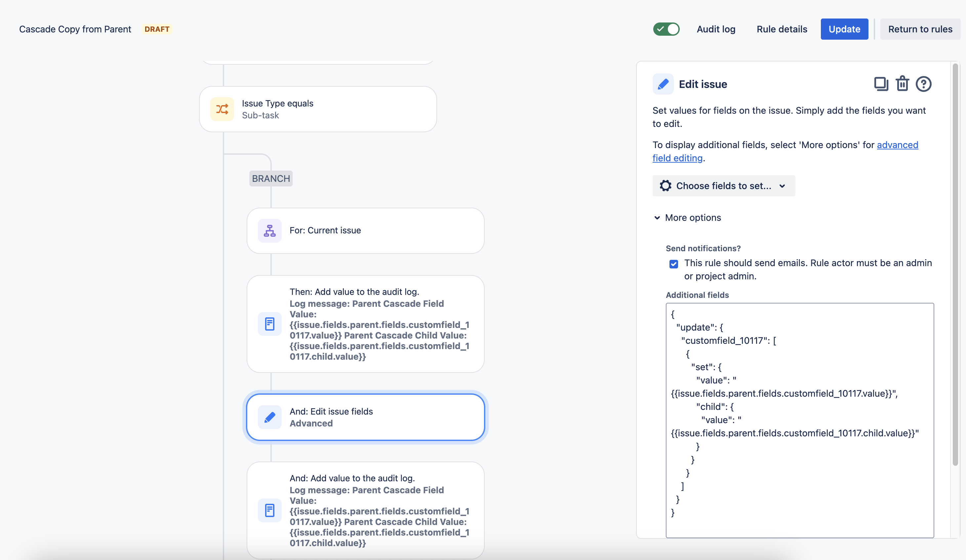Screen dimensions: 966x560
Task: Click the audit log entry icon on first log action
Action: point(269,323)
